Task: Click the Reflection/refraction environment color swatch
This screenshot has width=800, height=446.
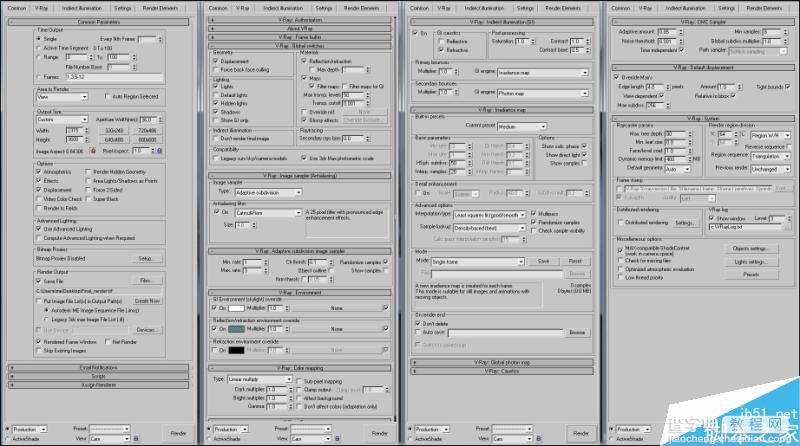Action: (x=236, y=329)
